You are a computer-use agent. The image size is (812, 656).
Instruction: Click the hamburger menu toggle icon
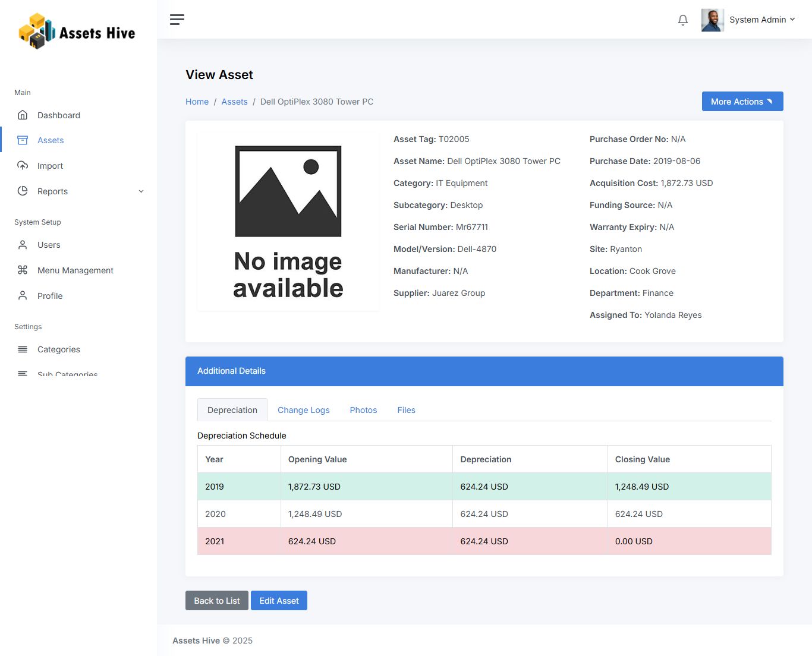coord(177,20)
